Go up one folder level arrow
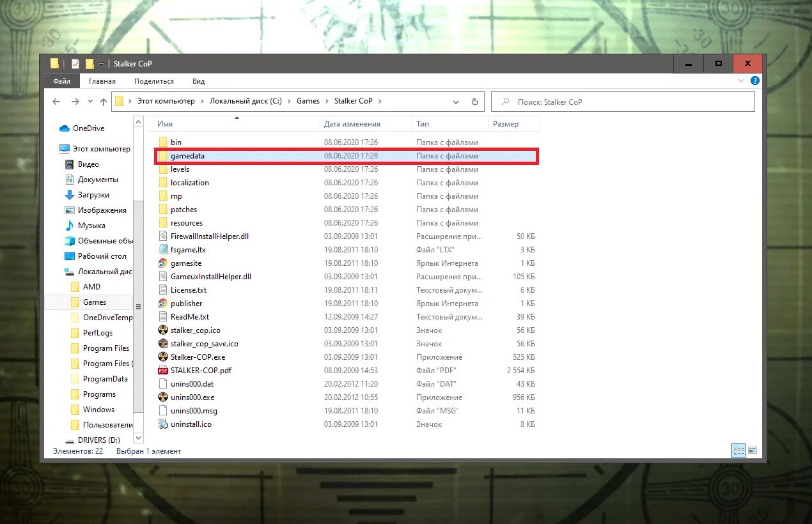The image size is (812, 524). point(104,102)
